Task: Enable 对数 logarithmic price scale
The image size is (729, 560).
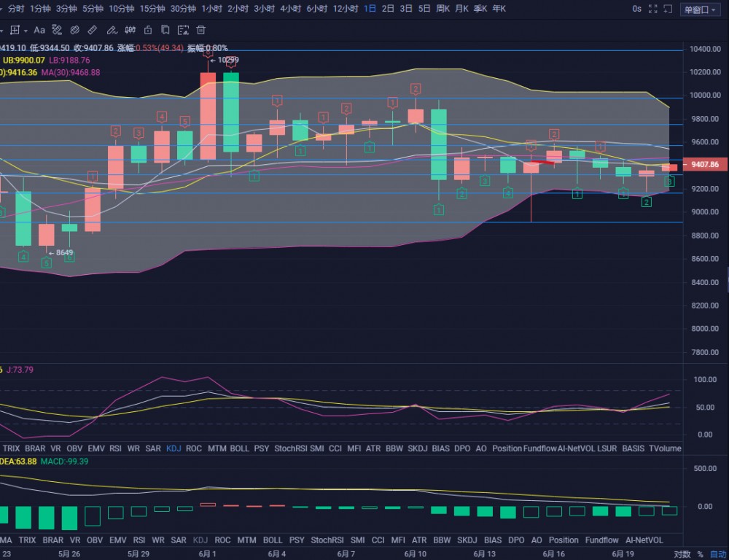Action: point(682,554)
